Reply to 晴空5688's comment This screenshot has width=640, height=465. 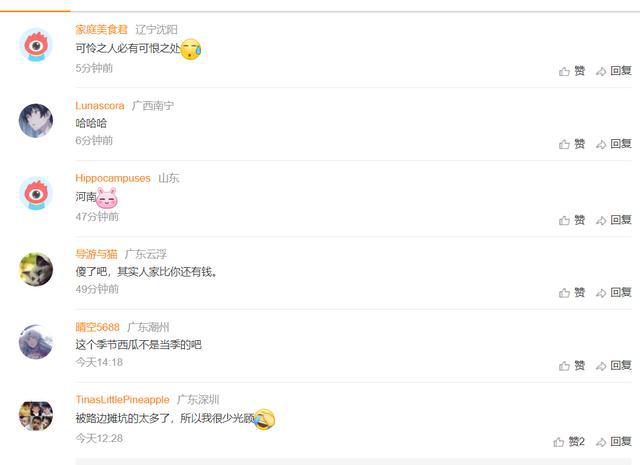point(613,366)
